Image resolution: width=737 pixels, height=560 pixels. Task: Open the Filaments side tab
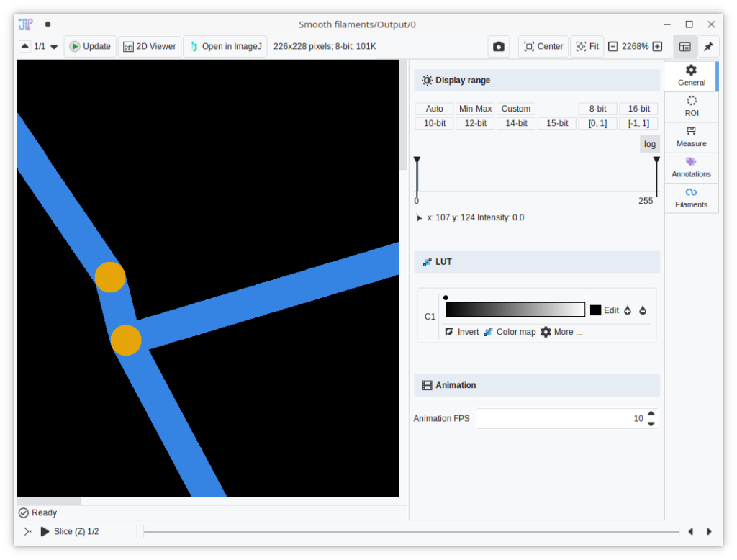691,198
